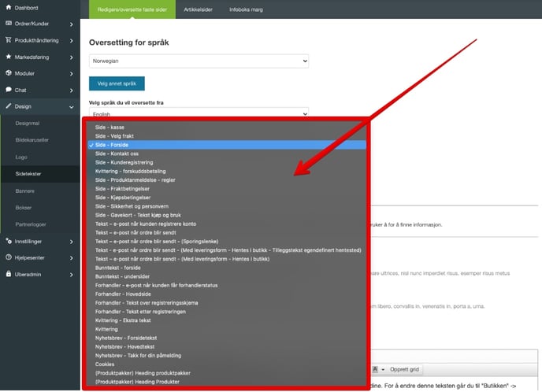This screenshot has height=392, width=542.
Task: Select 'Nyhetsbrev - Hovedtekst' option
Action: coord(227,347)
